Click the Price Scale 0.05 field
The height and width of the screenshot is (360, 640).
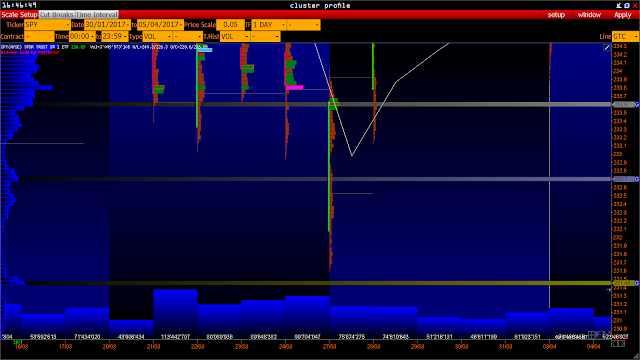[x=230, y=25]
